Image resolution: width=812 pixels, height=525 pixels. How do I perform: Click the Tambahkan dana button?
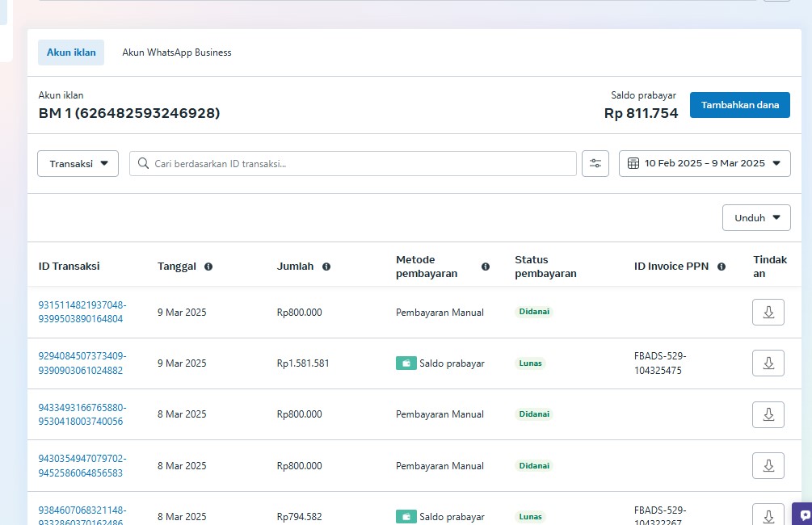click(739, 105)
